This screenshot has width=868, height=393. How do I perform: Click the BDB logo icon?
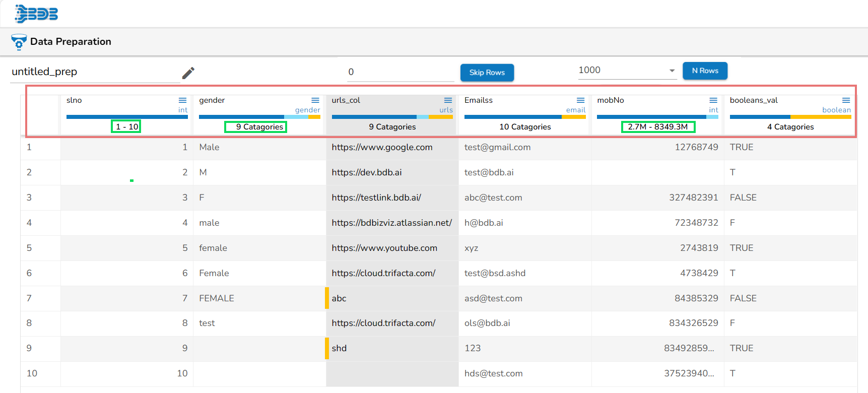pos(36,14)
